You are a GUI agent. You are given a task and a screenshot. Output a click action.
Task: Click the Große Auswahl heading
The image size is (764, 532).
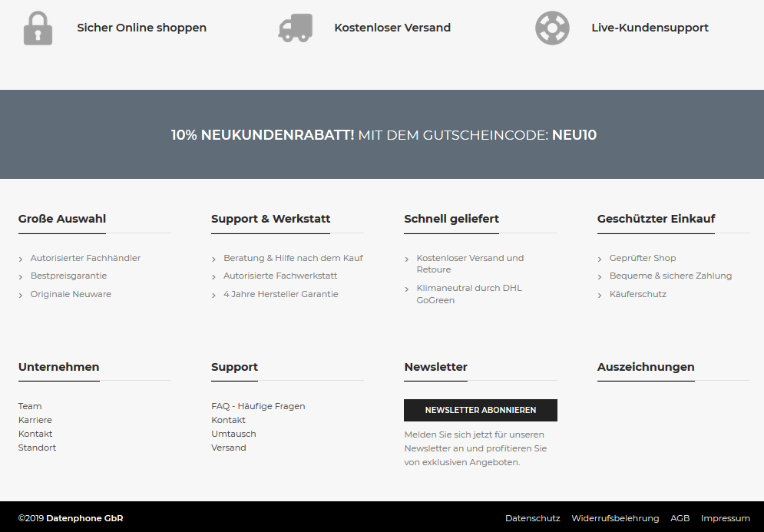tap(62, 219)
